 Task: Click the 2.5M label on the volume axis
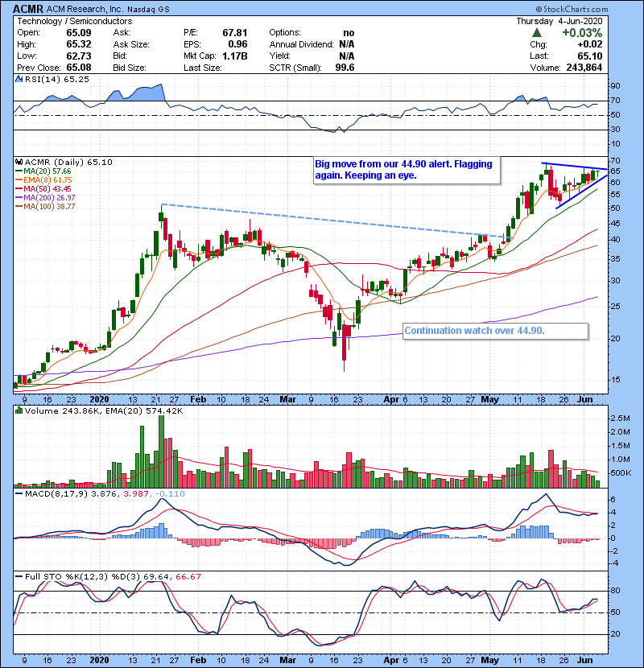pyautogui.click(x=620, y=419)
